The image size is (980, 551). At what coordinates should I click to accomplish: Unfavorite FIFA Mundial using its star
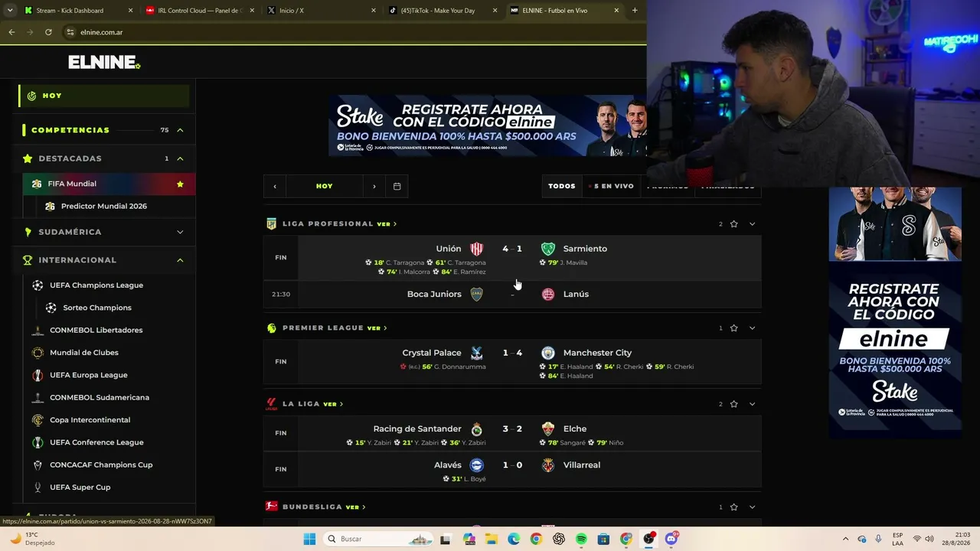180,184
